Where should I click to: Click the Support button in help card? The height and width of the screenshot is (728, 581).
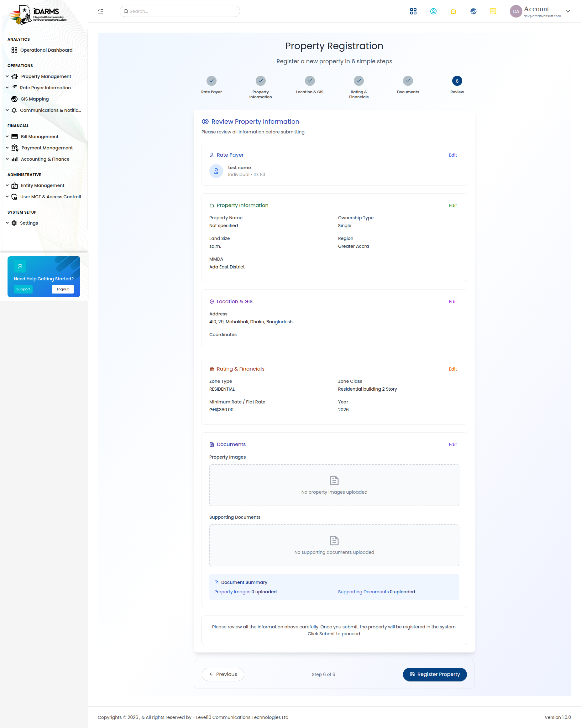click(23, 289)
